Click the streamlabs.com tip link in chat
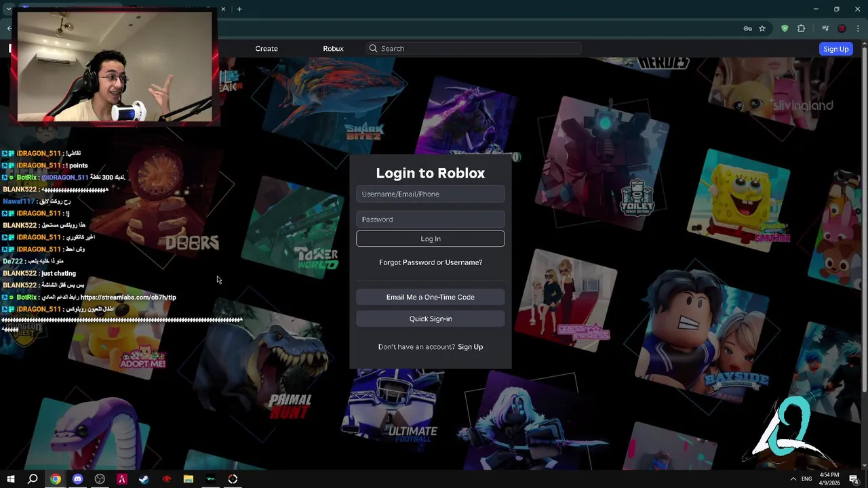 click(128, 298)
